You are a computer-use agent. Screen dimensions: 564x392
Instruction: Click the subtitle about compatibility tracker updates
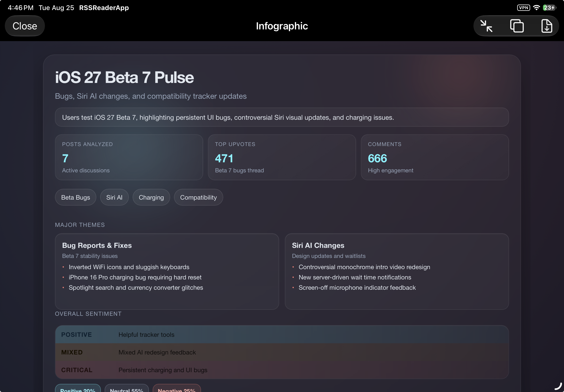(151, 96)
